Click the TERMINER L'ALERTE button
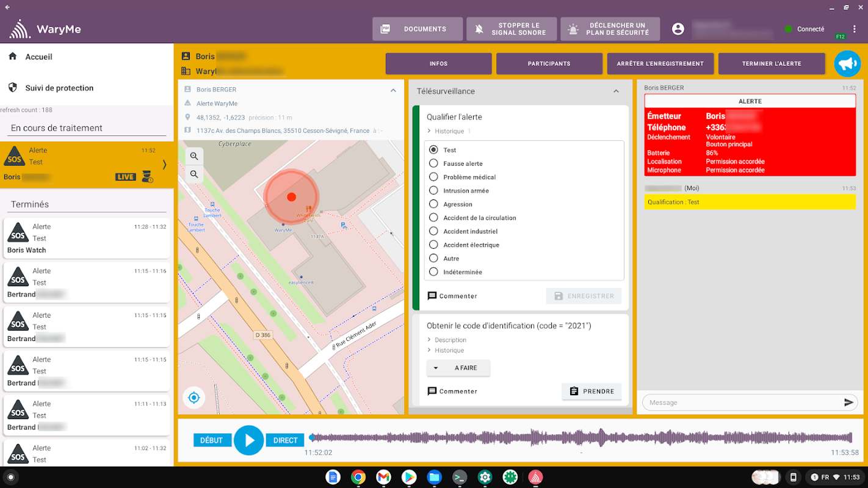Screen dimensions: 868x488 coord(771,63)
